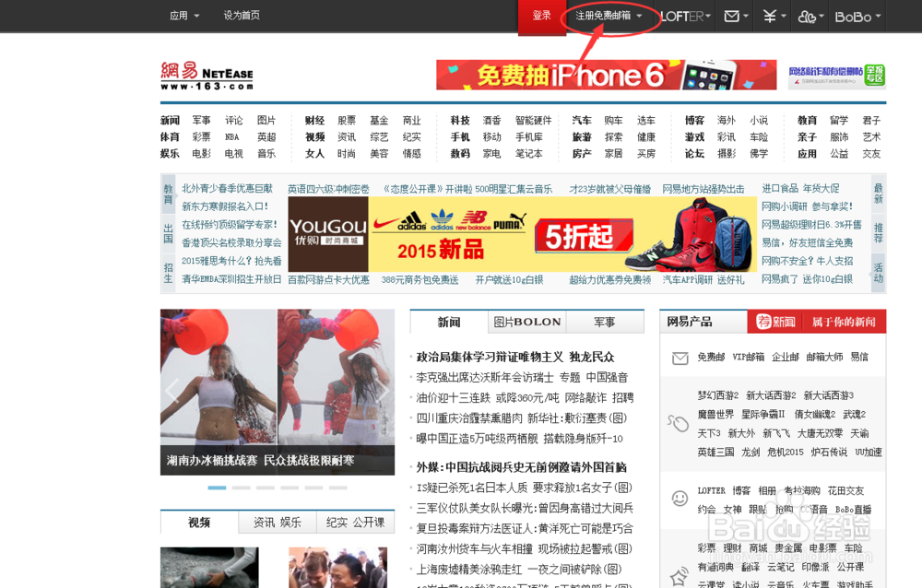Image resolution: width=922 pixels, height=588 pixels.
Task: Click 属于你的新闻 red header link
Action: pos(844,323)
